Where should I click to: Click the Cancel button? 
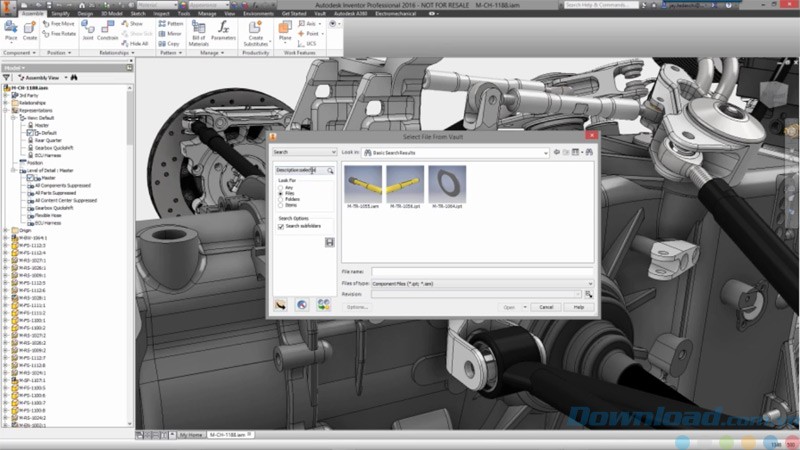tap(544, 307)
